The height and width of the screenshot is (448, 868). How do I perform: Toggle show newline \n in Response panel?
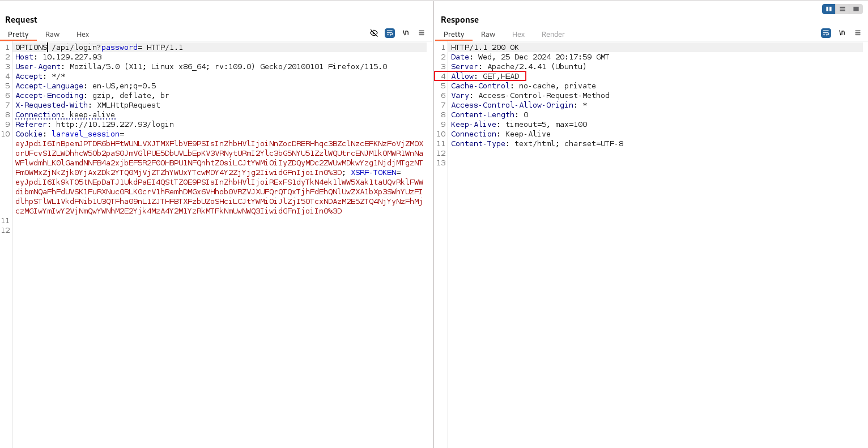842,33
